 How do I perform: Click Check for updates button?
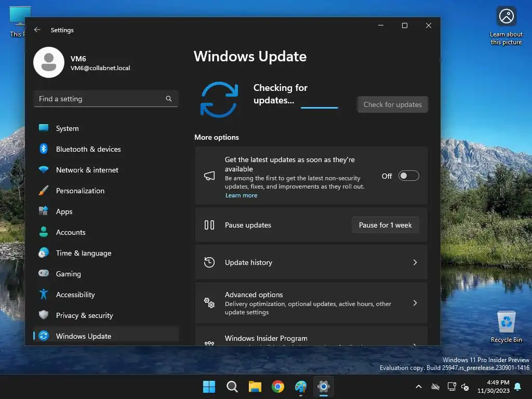[393, 104]
